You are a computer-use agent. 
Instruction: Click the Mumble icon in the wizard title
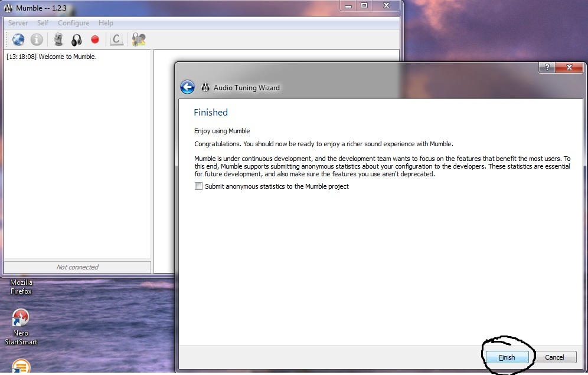coord(205,87)
